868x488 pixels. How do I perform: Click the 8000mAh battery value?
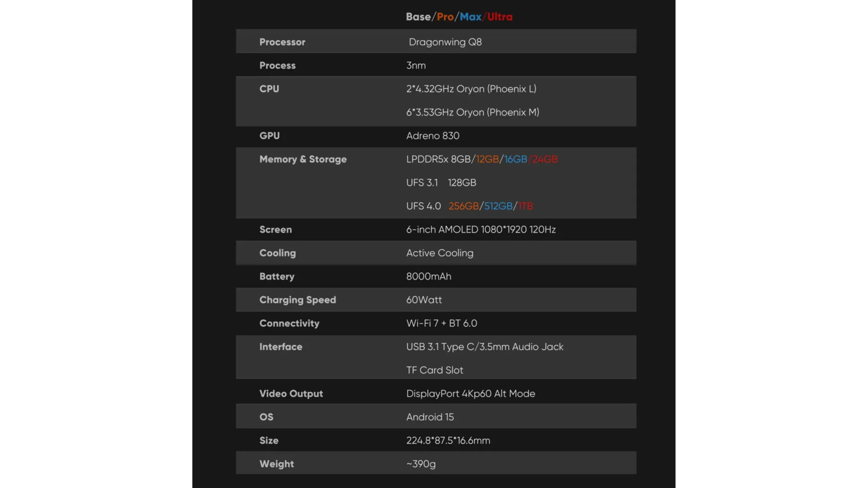pos(428,276)
